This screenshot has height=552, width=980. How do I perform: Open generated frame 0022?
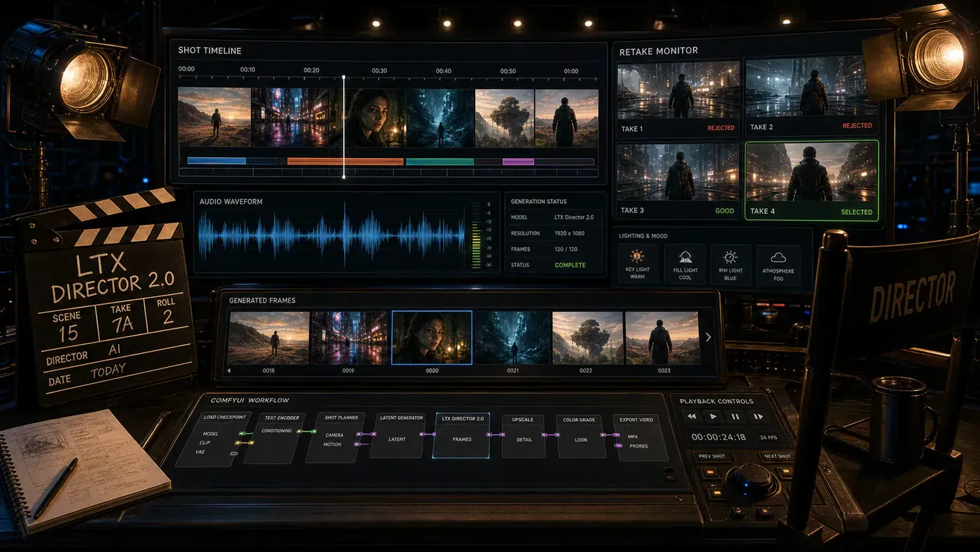pyautogui.click(x=588, y=338)
